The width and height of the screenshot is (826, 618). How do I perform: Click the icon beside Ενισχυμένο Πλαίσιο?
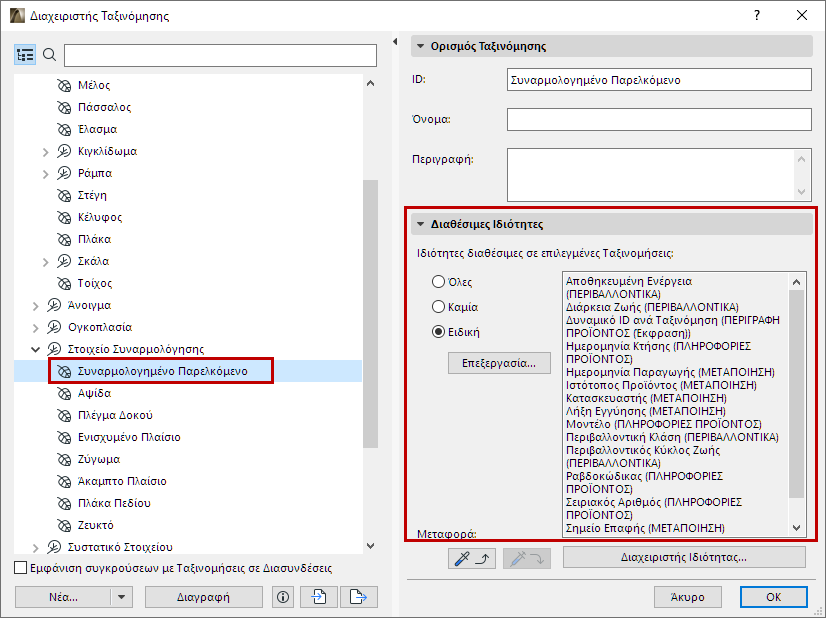(64, 437)
